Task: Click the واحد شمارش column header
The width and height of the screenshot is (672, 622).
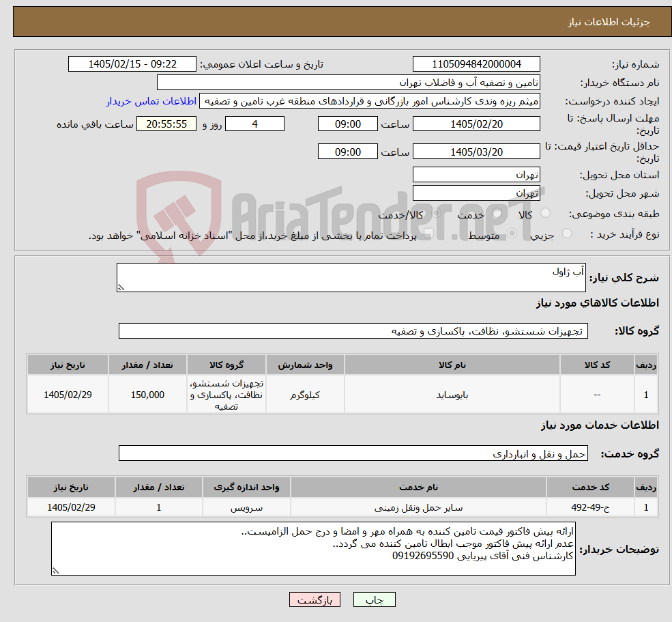Action: [305, 365]
